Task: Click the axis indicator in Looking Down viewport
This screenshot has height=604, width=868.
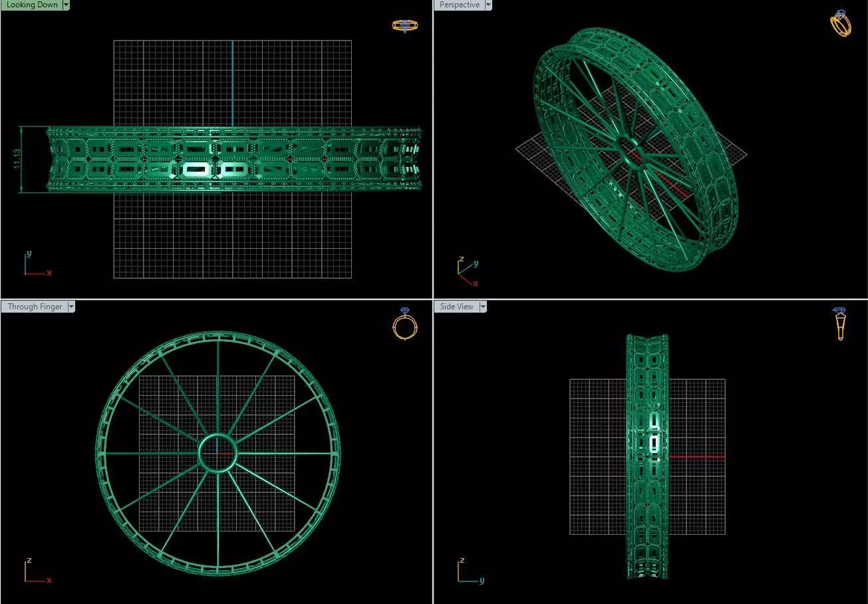Action: [38, 263]
